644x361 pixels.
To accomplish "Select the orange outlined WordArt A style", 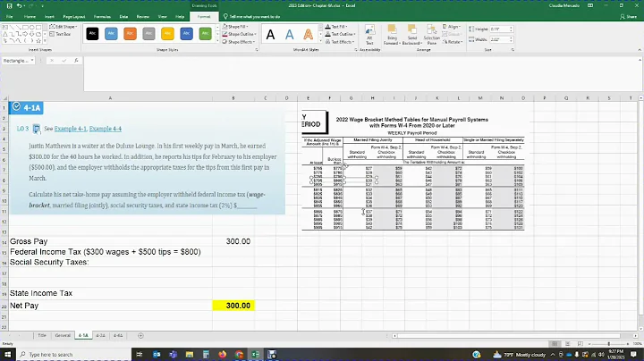I will (308, 35).
